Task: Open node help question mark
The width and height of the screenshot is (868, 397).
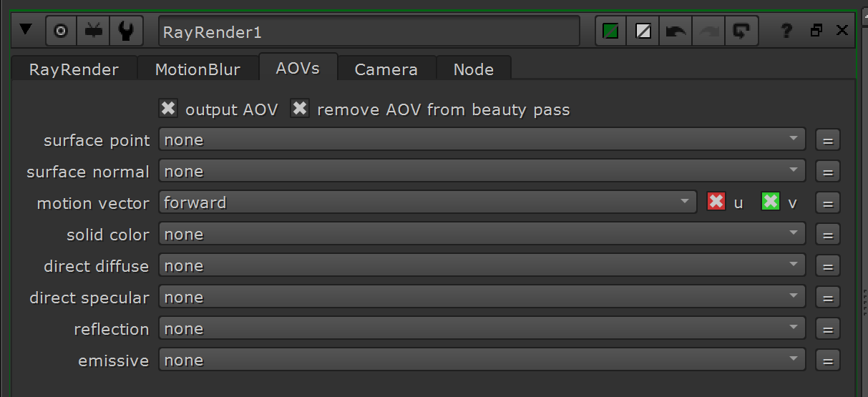Action: point(786,31)
